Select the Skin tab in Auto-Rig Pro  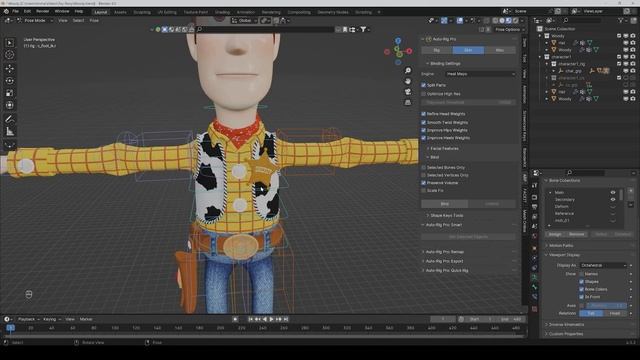click(468, 50)
